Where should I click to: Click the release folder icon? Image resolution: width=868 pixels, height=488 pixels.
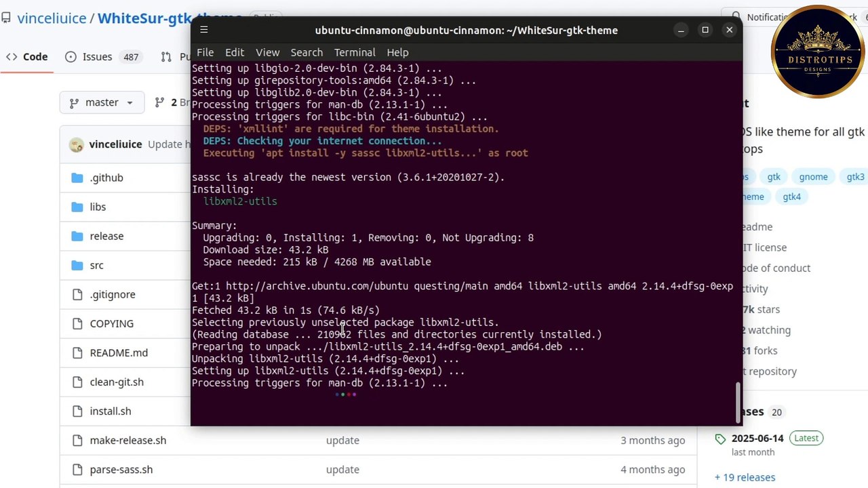pyautogui.click(x=77, y=236)
